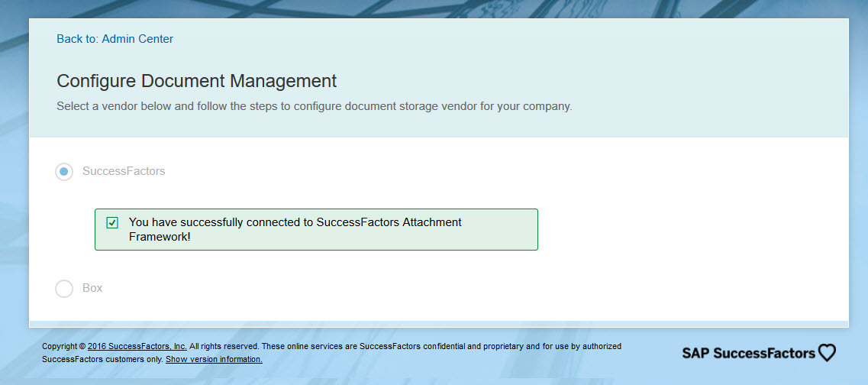Select the SuccessFactors vendor radio button
Image resolution: width=868 pixels, height=385 pixels.
pyautogui.click(x=64, y=172)
